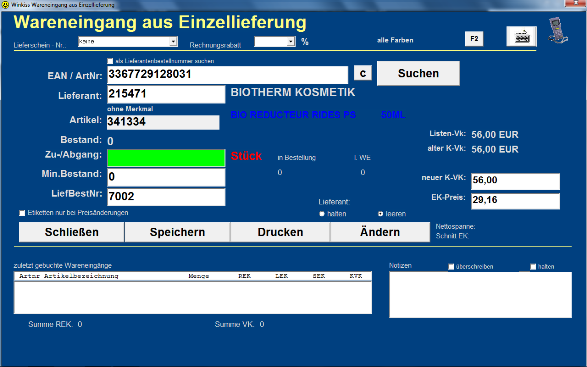The image size is (587, 367).
Task: Toggle Etiketten nur bei Preisänderungen checkbox
Action: [22, 213]
